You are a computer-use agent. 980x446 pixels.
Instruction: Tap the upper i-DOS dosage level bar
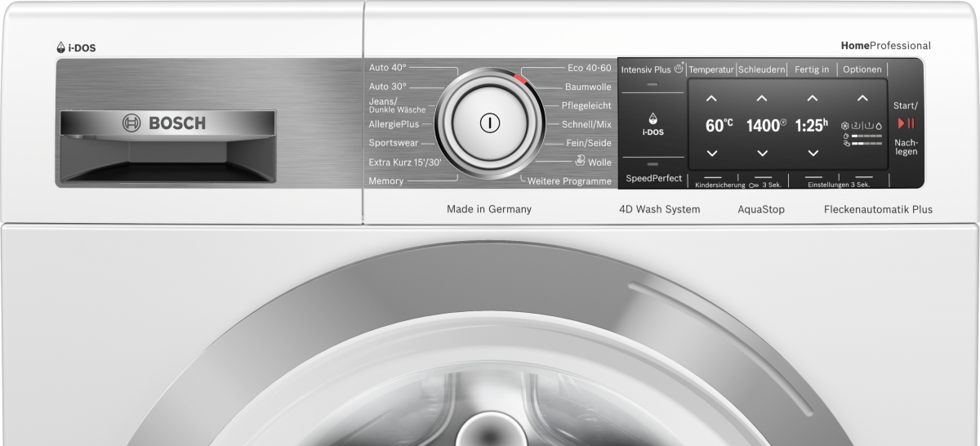tap(866, 136)
